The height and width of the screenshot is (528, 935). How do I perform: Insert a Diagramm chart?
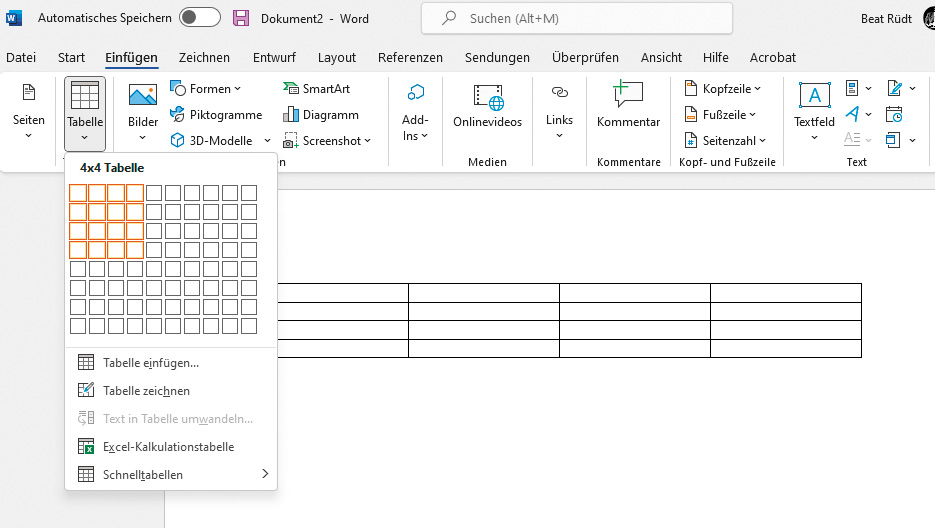(321, 115)
